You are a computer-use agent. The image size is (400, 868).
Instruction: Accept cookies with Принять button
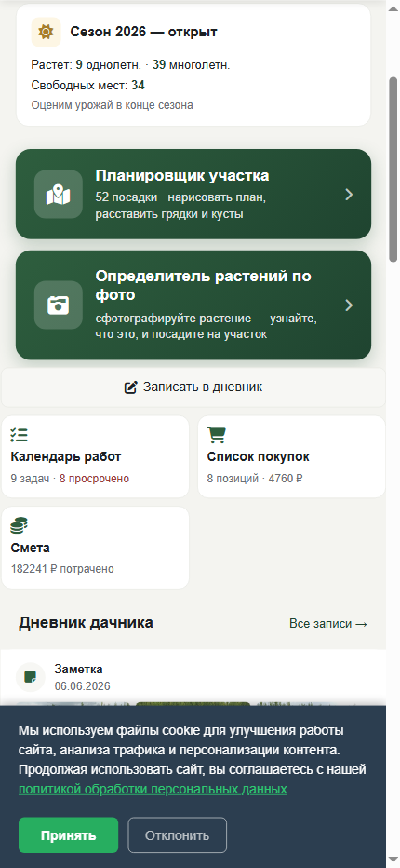tap(69, 835)
